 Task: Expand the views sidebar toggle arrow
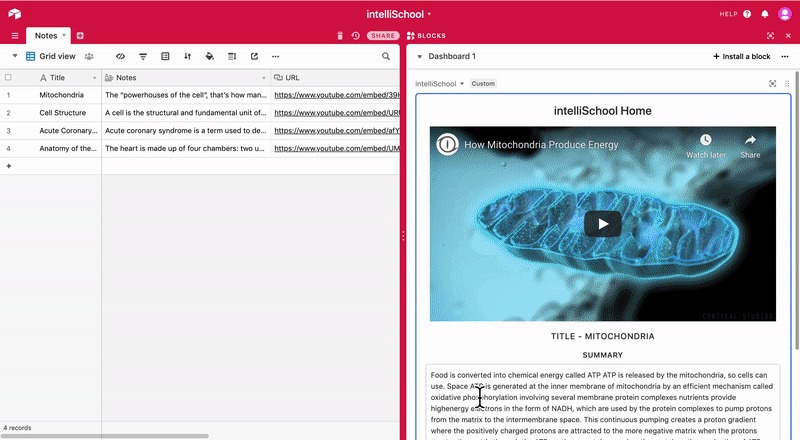(x=15, y=56)
